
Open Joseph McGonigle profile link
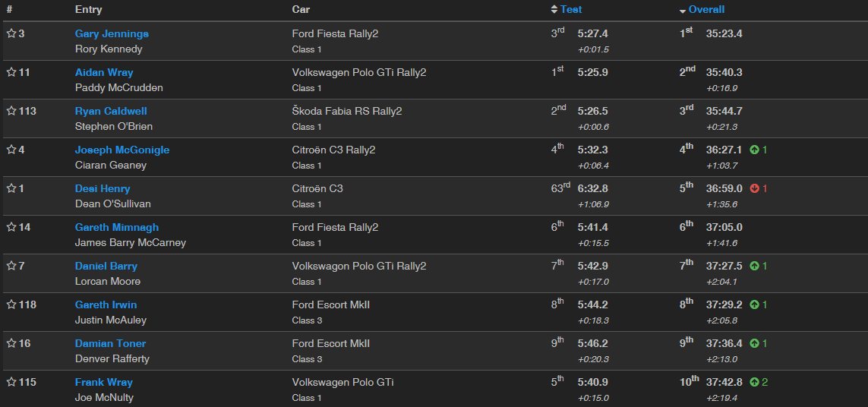(x=122, y=150)
